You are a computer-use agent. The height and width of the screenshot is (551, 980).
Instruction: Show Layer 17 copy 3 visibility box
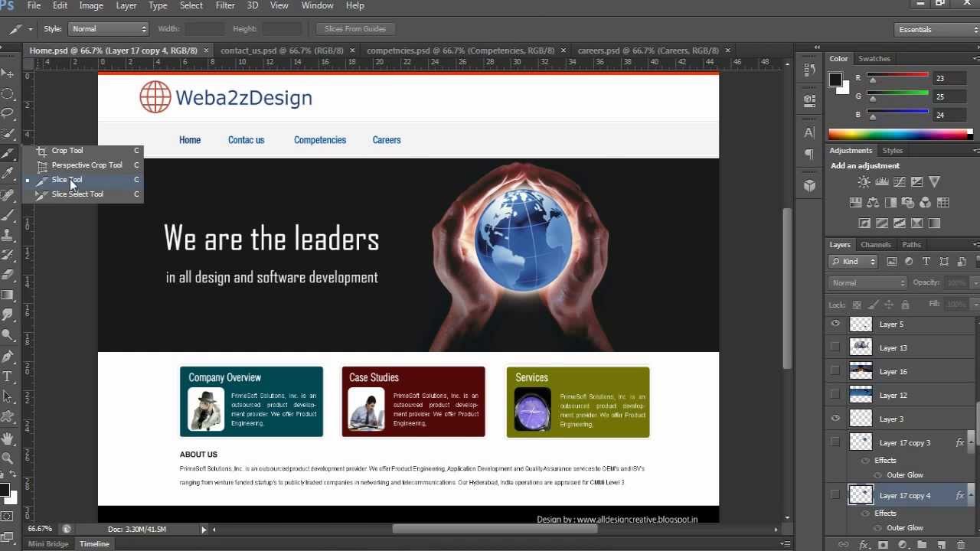click(835, 442)
